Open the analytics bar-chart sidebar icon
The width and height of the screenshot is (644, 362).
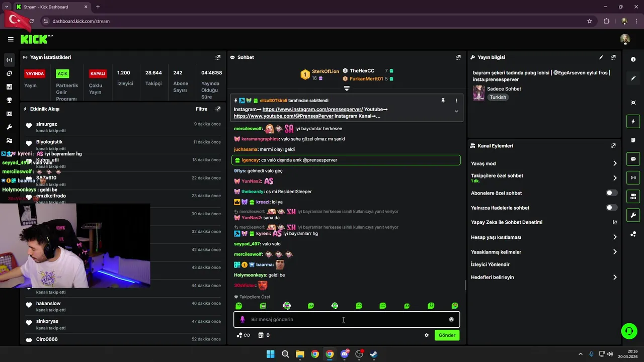9,87
